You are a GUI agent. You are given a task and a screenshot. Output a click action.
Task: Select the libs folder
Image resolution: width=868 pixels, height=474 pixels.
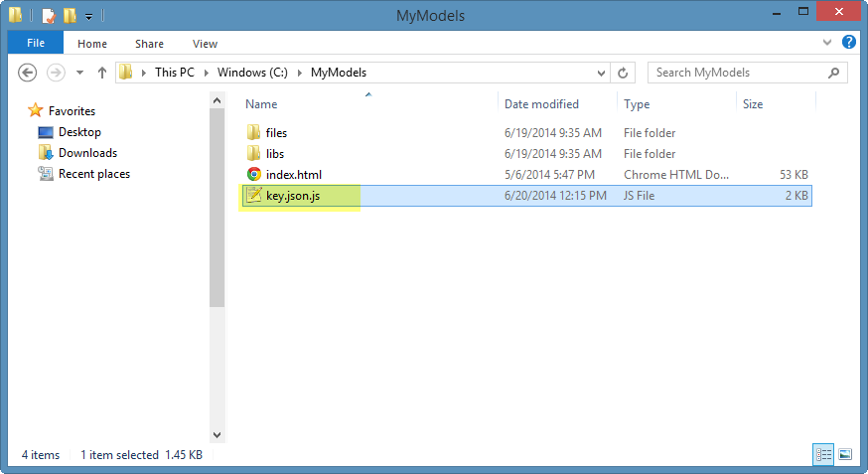pyautogui.click(x=274, y=153)
